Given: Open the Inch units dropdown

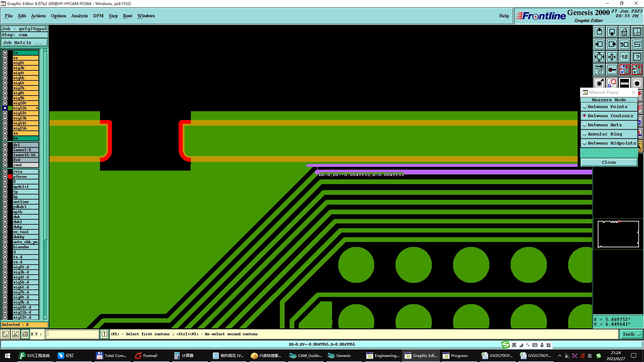Looking at the screenshot, I should 631,334.
